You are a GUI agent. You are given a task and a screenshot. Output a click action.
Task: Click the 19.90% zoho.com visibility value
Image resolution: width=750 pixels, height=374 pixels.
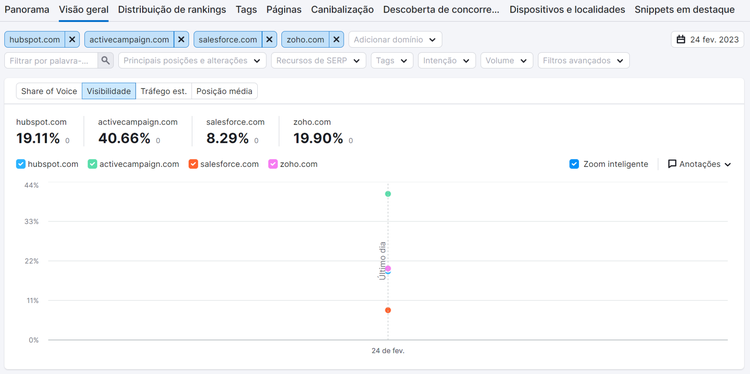tap(318, 138)
